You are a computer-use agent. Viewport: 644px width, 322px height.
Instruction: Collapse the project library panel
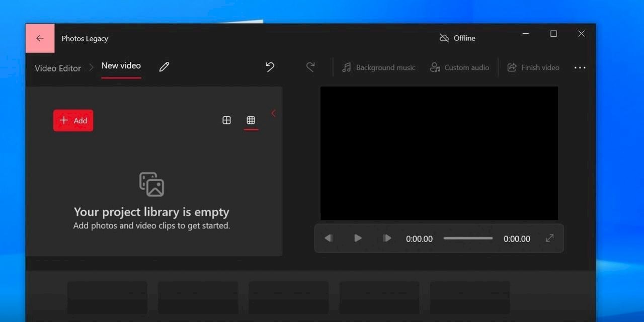273,113
